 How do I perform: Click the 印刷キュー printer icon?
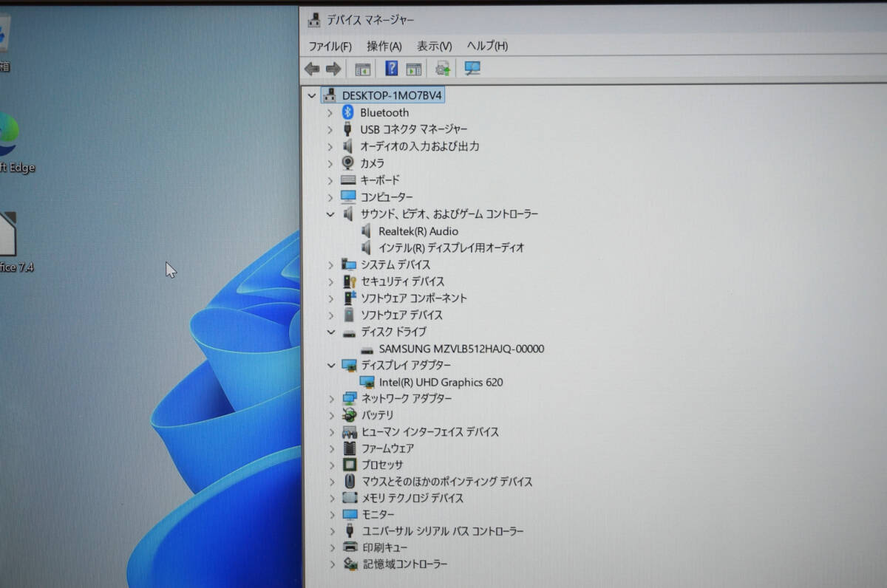[350, 547]
